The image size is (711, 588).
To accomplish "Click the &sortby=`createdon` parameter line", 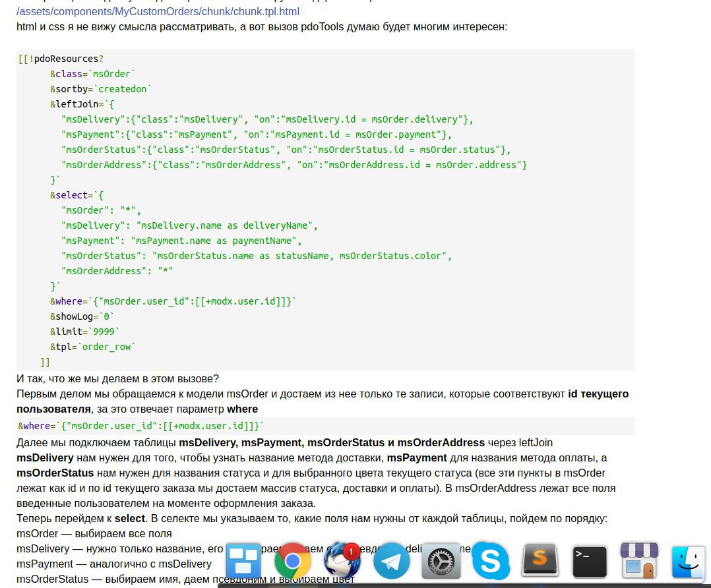I will pyautogui.click(x=101, y=89).
